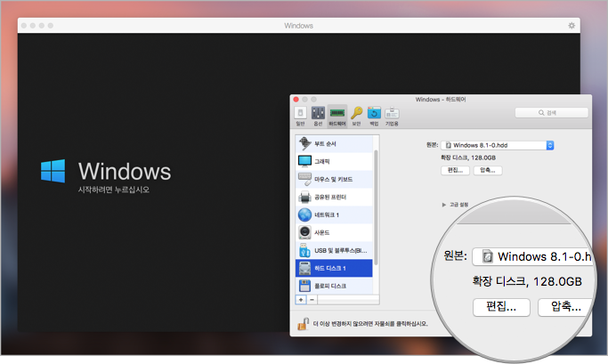Select 부트 순서 in hardware list
The image size is (608, 364).
(334, 144)
